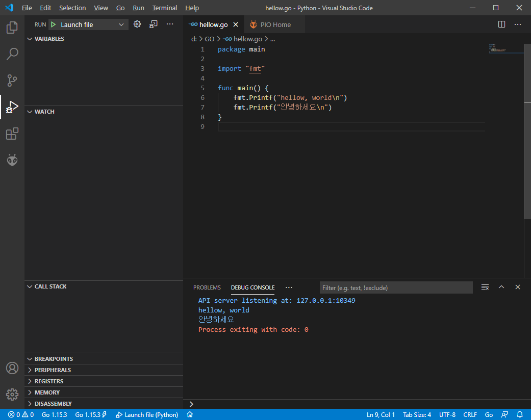Open the feedback icon in status bar
Screen dimensions: 531x420
click(504, 414)
